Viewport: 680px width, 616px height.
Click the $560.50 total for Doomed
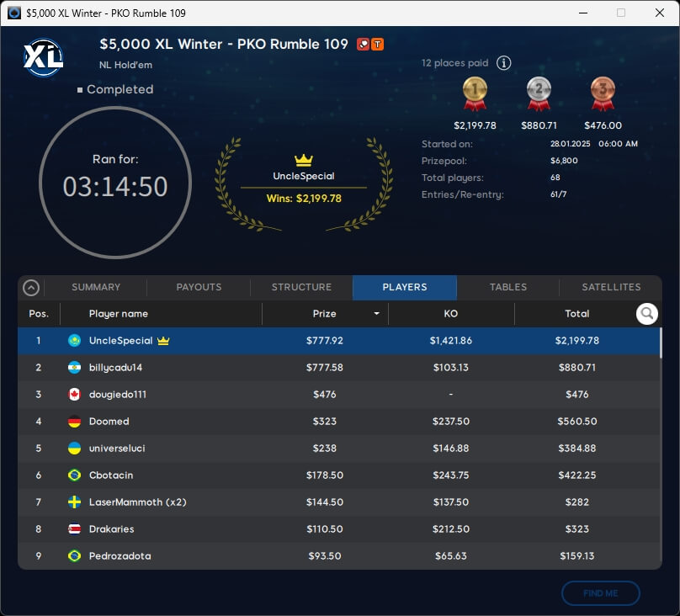pos(576,422)
